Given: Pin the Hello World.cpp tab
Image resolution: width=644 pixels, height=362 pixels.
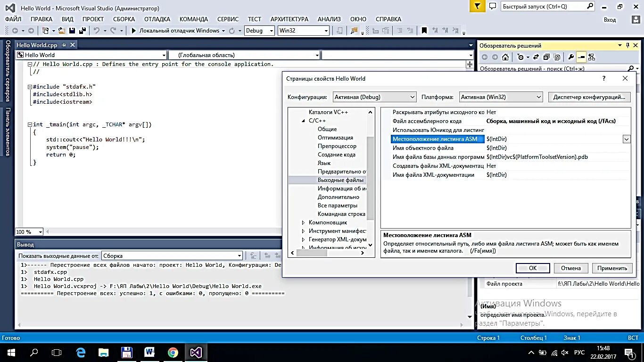Looking at the screenshot, I should [x=64, y=45].
